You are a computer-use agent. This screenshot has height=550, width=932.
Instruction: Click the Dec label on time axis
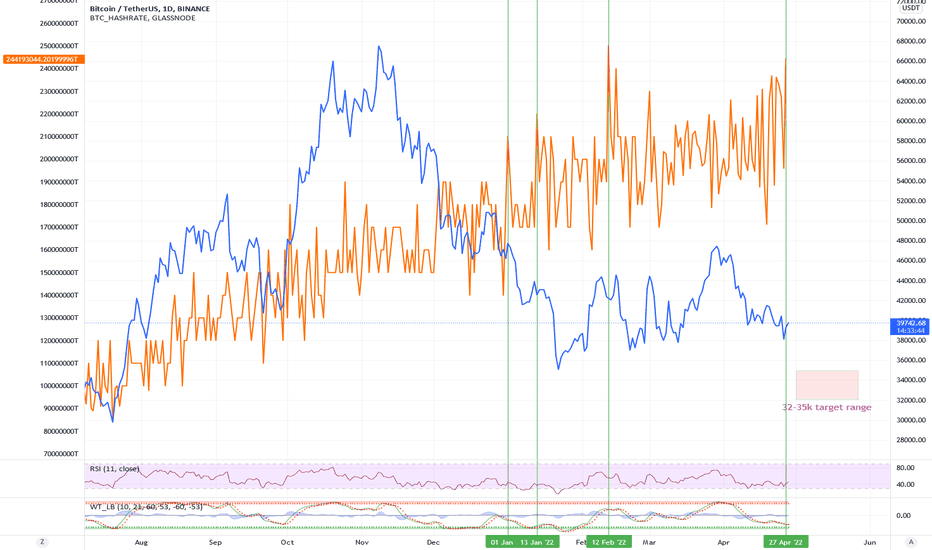click(x=433, y=542)
